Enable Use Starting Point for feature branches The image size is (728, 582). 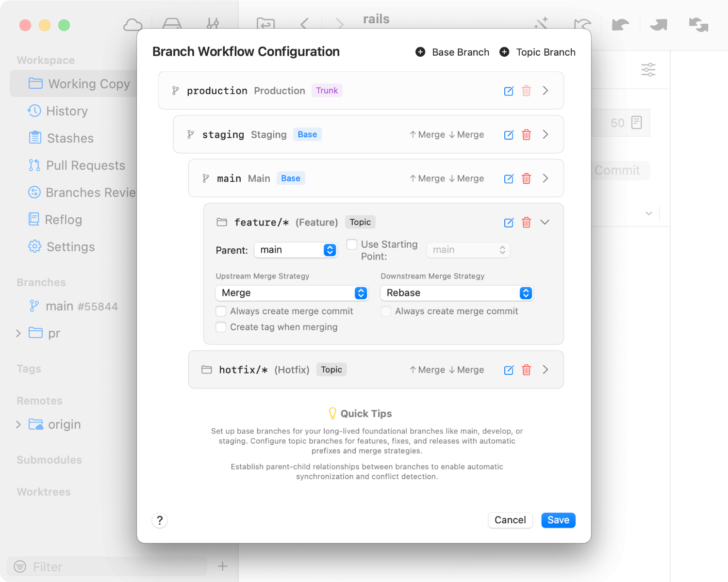(x=351, y=244)
